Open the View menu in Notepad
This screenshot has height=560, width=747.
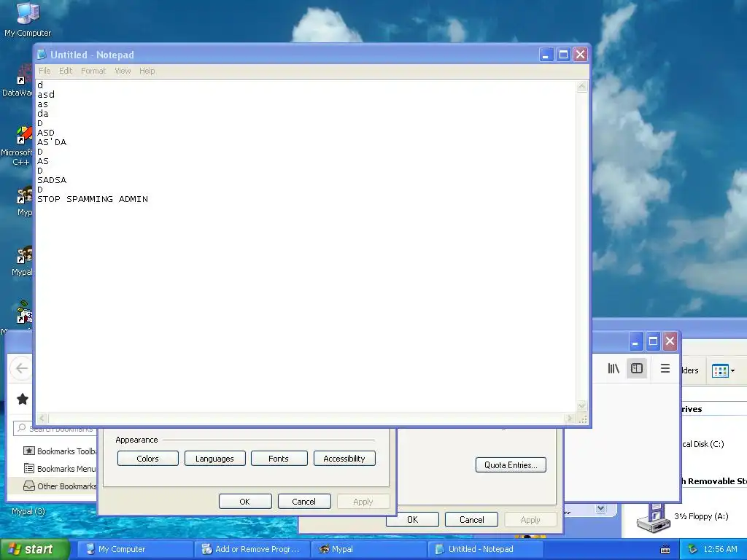coord(123,71)
